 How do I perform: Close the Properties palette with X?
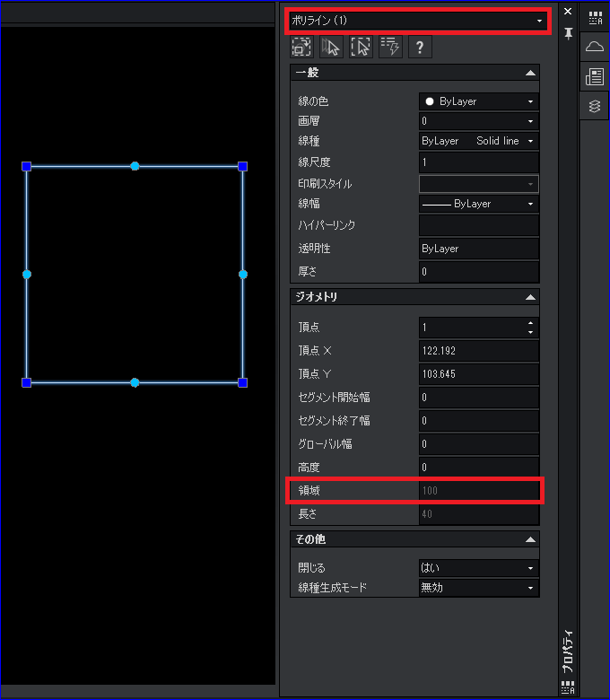567,12
